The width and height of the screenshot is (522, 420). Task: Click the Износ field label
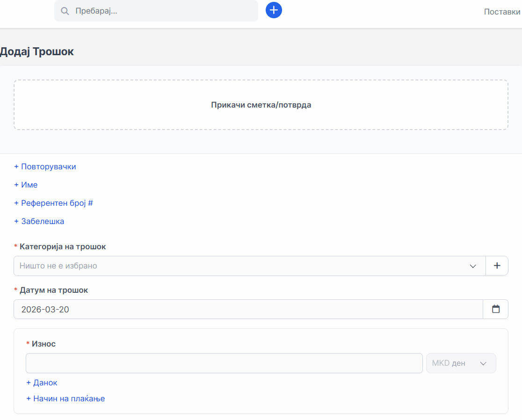click(43, 344)
